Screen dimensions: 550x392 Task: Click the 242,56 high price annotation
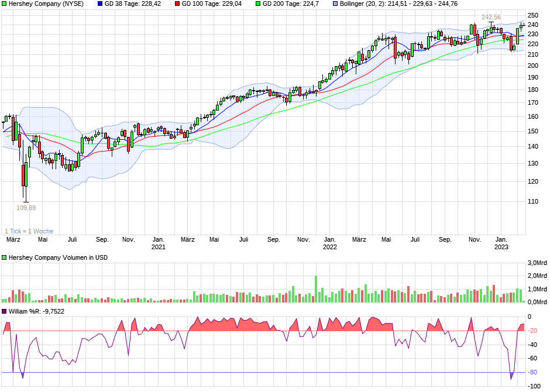(x=491, y=17)
